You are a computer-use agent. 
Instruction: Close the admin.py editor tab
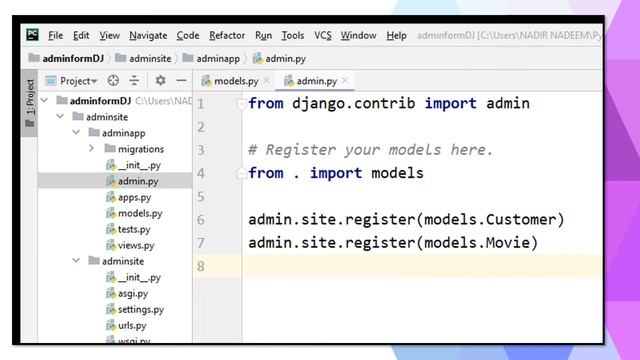coord(345,81)
